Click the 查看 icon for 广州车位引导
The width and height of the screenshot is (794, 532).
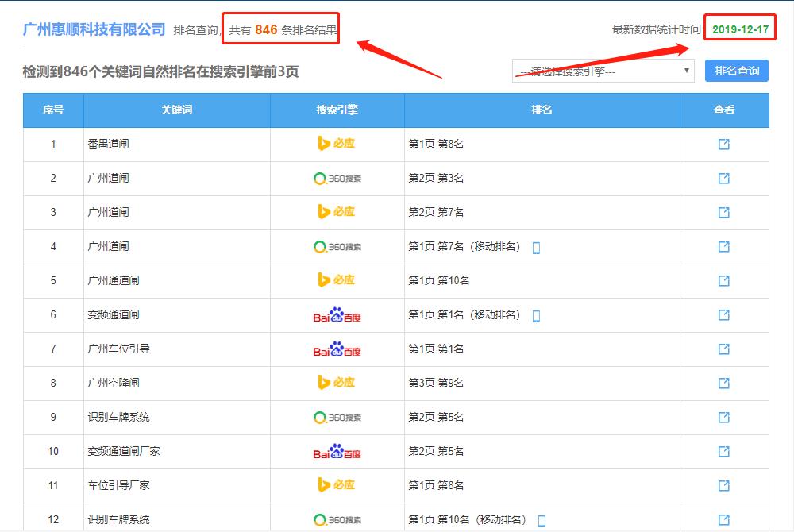tap(723, 349)
